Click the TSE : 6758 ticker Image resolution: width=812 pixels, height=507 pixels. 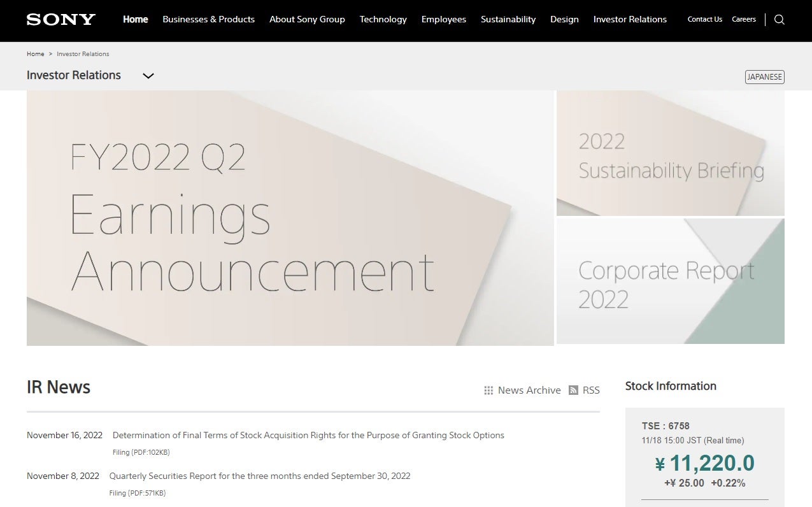tap(666, 426)
